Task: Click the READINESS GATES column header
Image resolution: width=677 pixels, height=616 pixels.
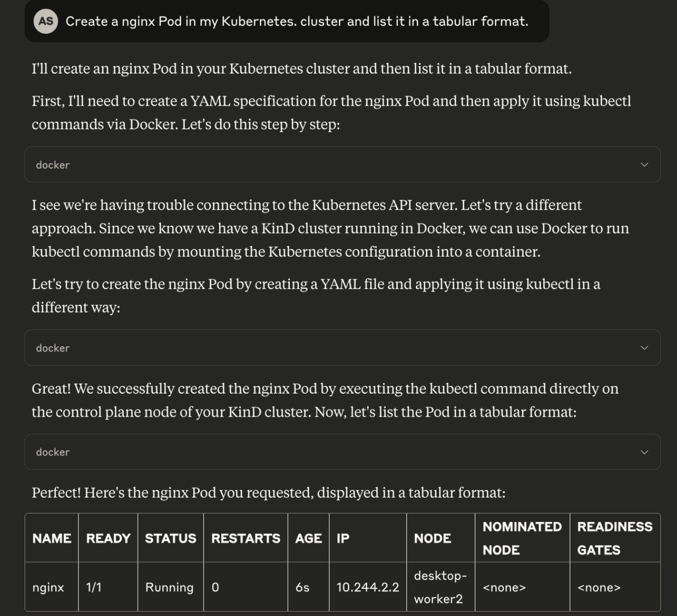Action: [614, 538]
